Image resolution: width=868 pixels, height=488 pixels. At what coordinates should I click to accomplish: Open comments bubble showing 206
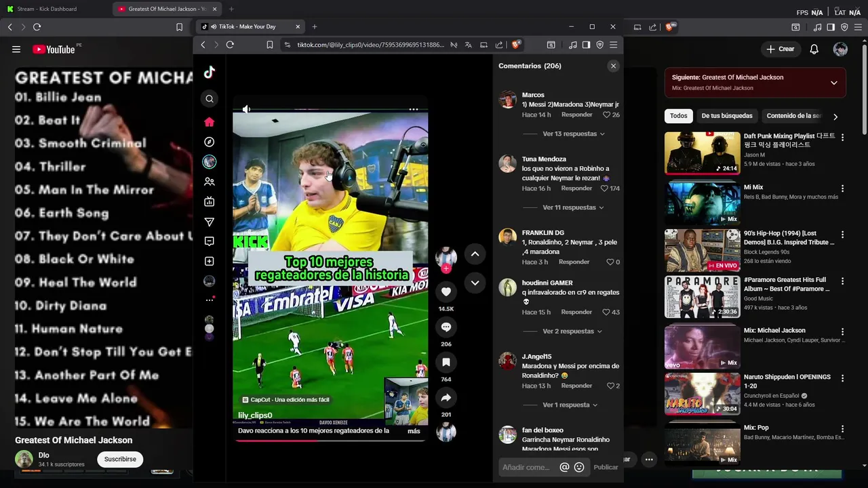tap(446, 327)
